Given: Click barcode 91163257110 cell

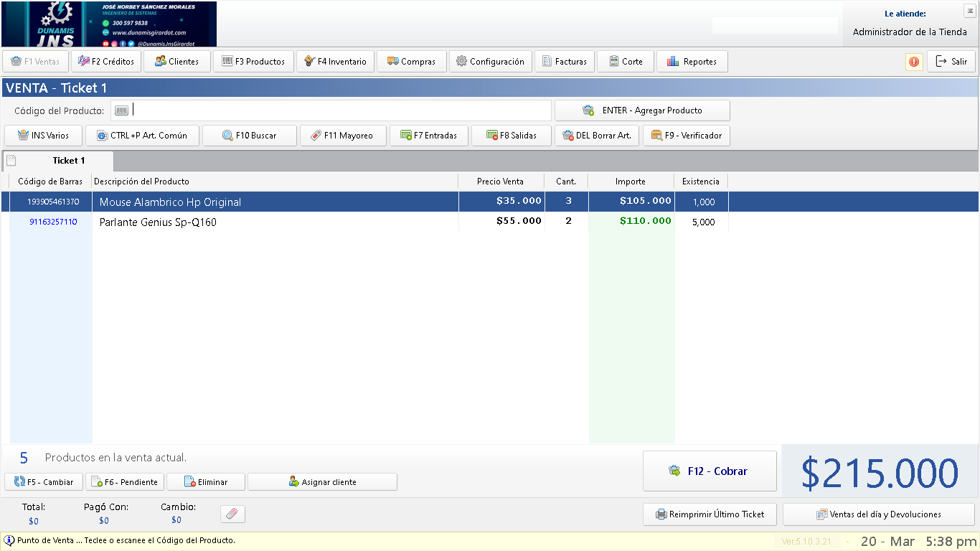Looking at the screenshot, I should click(53, 222).
